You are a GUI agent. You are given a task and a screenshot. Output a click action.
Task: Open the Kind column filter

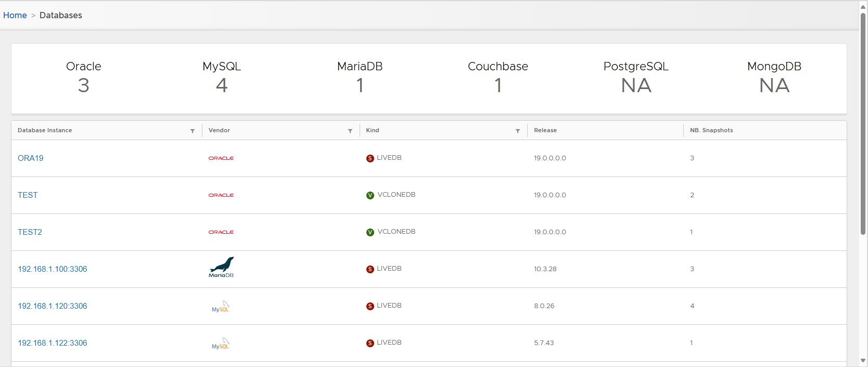tap(518, 131)
